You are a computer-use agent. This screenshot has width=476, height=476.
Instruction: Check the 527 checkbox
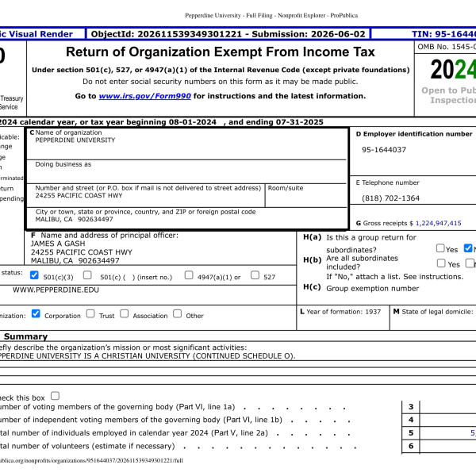[255, 275]
